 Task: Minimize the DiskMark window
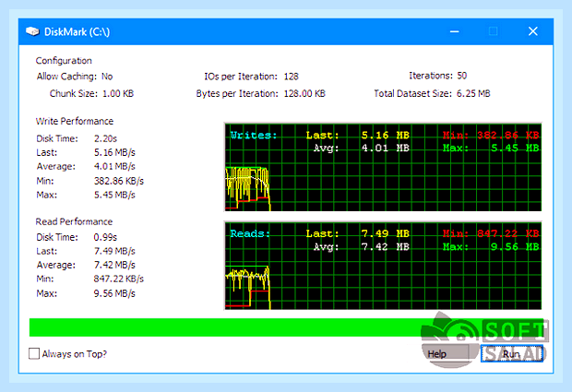tap(454, 31)
